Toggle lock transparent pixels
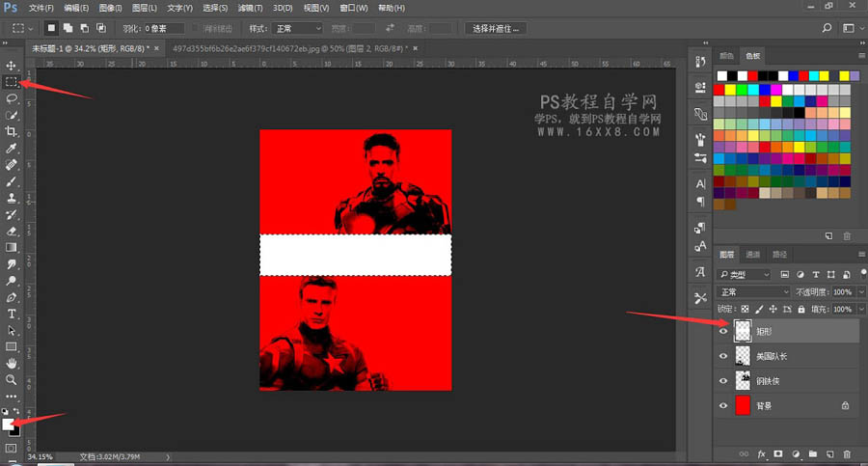The width and height of the screenshot is (868, 466). pyautogui.click(x=746, y=309)
